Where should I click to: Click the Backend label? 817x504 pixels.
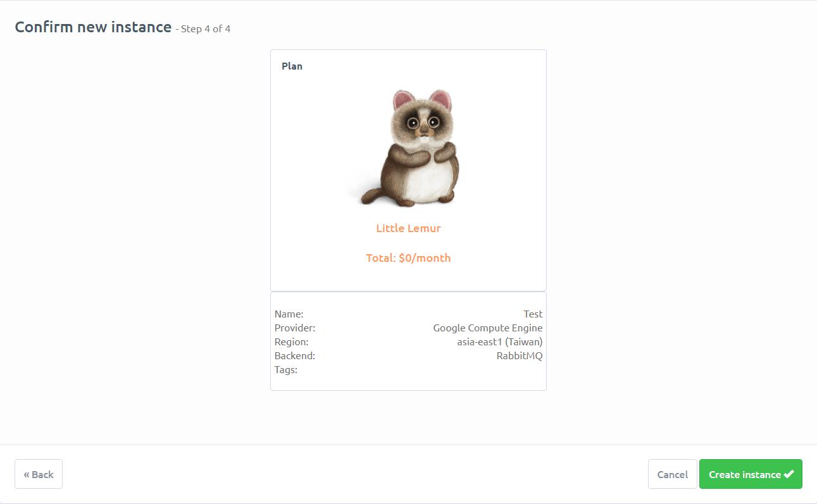pyautogui.click(x=295, y=355)
